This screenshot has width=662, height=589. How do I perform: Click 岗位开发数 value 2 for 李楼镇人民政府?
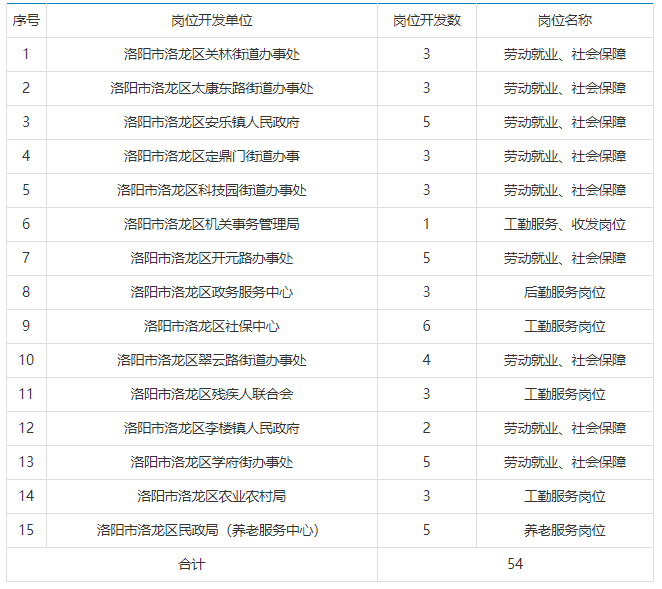(427, 428)
